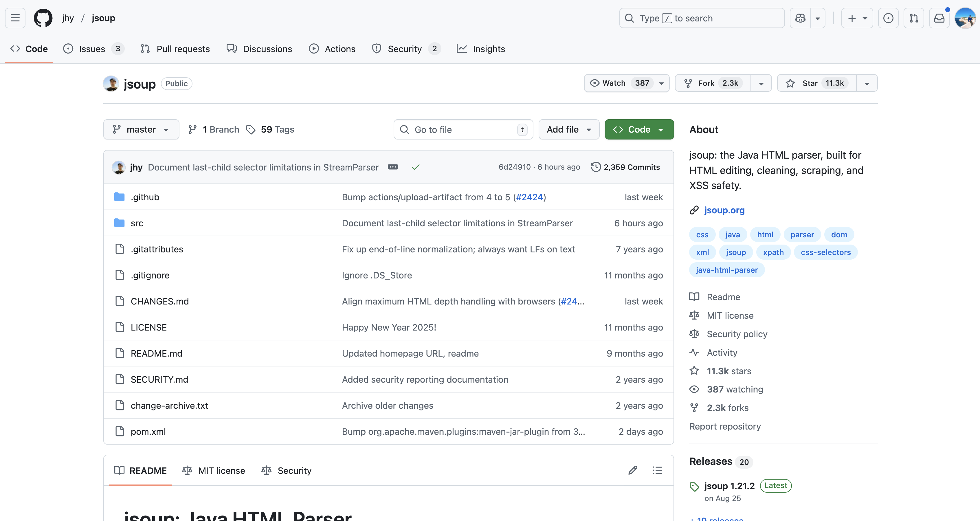980x521 pixels.
Task: Click the GitHub logo home icon
Action: pos(43,18)
